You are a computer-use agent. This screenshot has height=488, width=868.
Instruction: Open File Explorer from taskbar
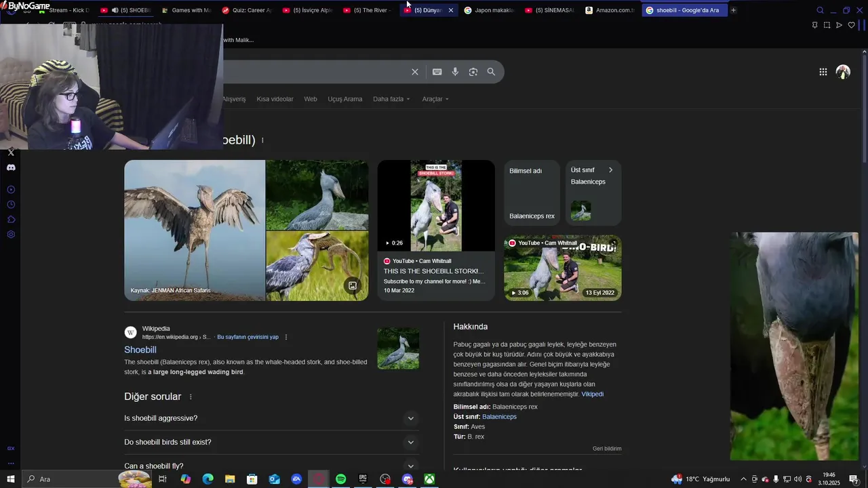(x=230, y=479)
